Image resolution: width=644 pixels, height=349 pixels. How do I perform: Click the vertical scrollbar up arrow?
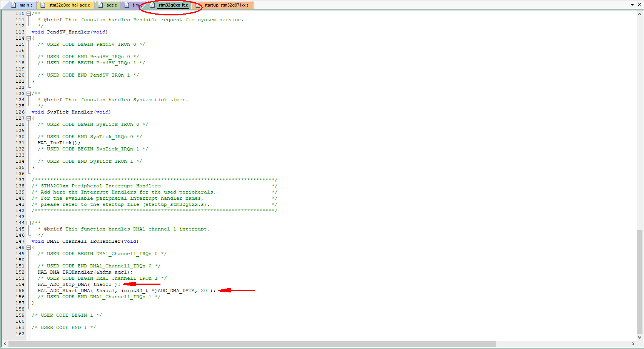(639, 14)
